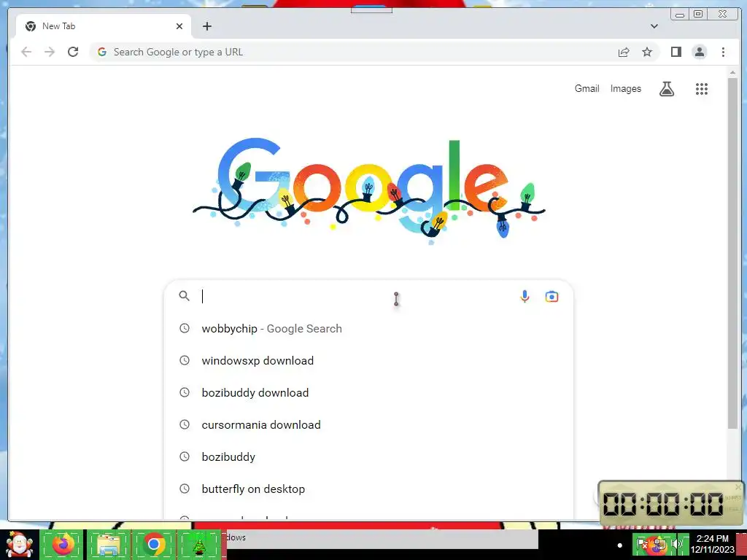
Task: Open the profile avatar menu
Action: 700,52
